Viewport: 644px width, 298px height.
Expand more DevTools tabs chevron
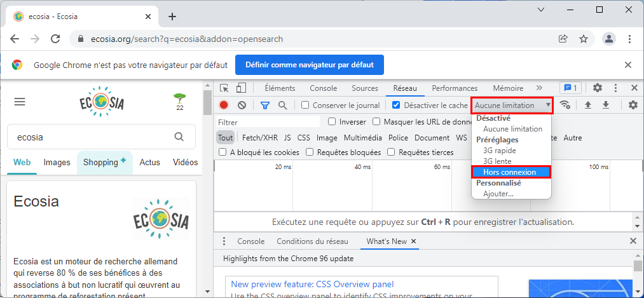(539, 88)
